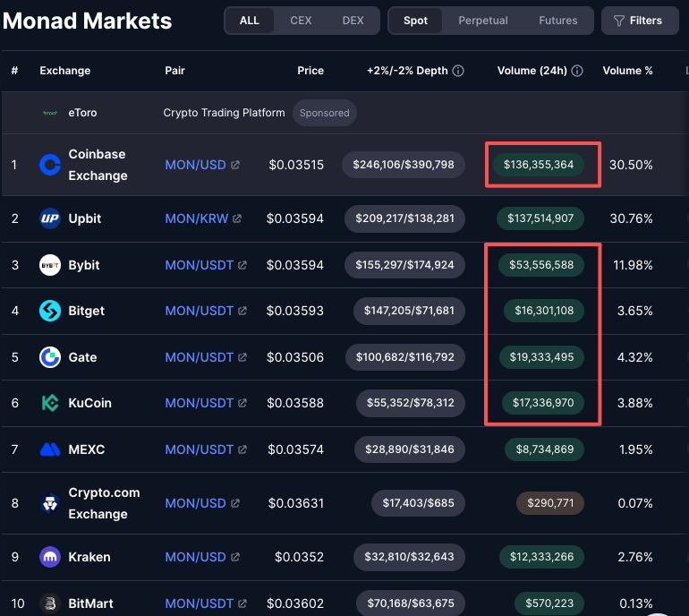Viewport: 689px width, 616px height.
Task: Click the Volume % column header
Action: 627,71
